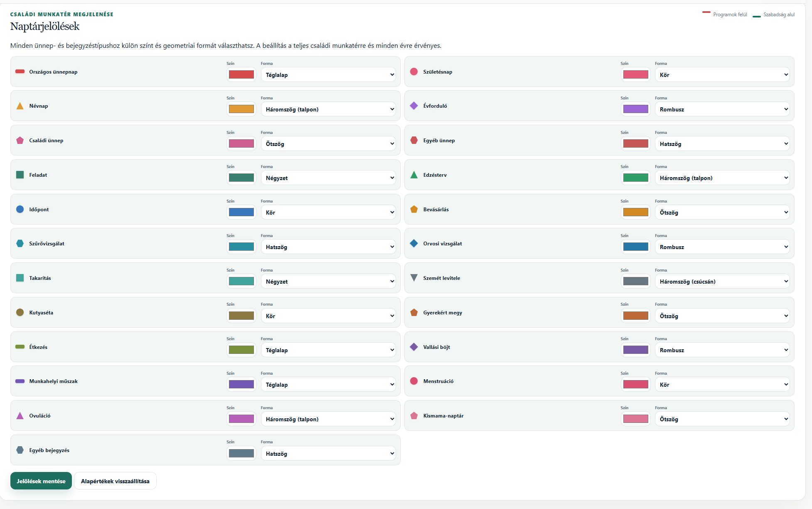The width and height of the screenshot is (812, 509).
Task: Change the color swatch for Bevásárlás
Action: 636,212
